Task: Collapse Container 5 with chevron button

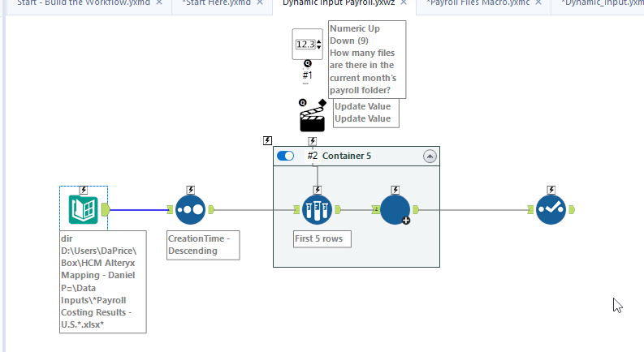Action: 430,157
